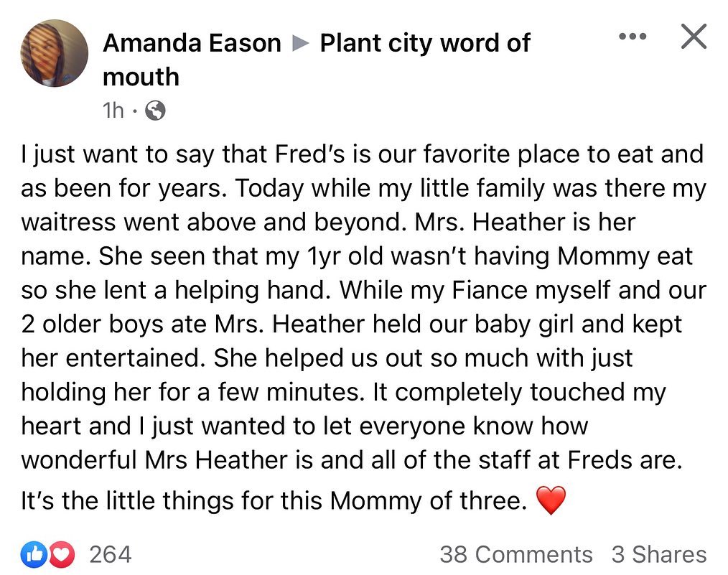Open the three-dot post options menu
The width and height of the screenshot is (728, 575).
(x=632, y=37)
